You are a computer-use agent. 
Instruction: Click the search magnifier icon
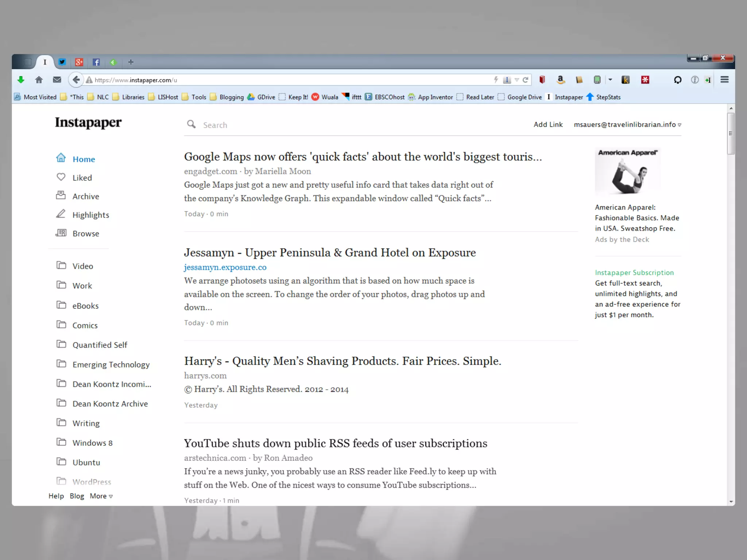click(x=191, y=125)
